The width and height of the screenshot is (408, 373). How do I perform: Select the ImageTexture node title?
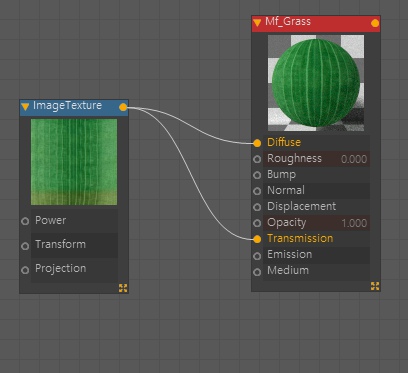tap(67, 106)
